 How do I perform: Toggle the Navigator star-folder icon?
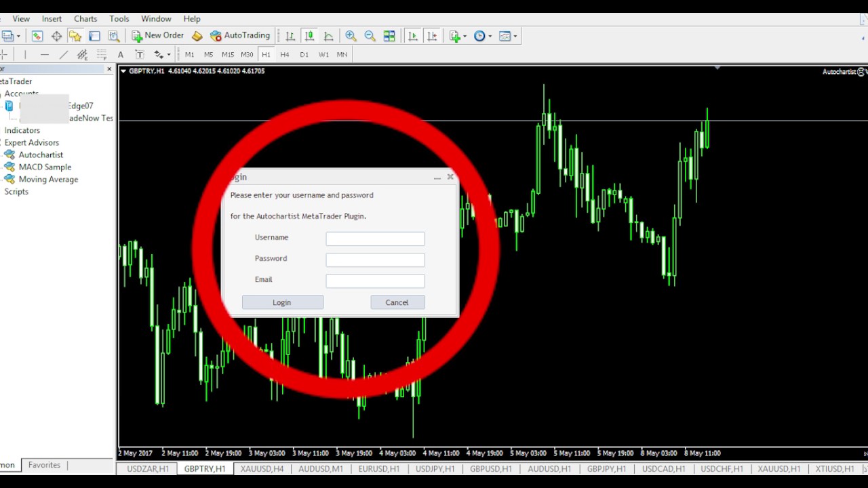(x=75, y=36)
